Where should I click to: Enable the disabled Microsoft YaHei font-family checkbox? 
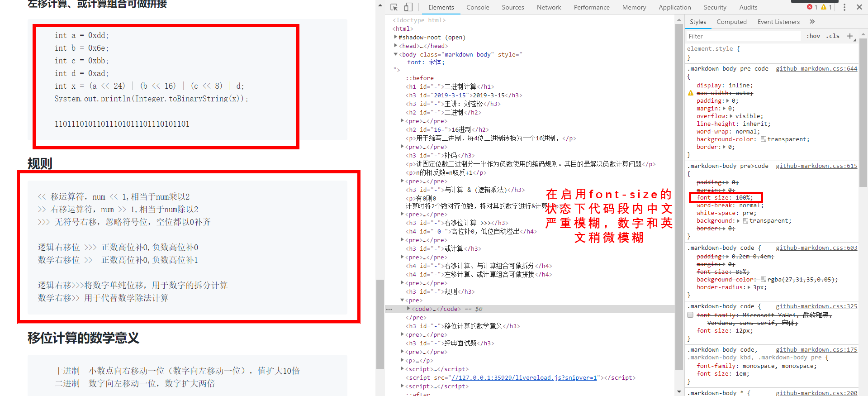click(x=690, y=315)
